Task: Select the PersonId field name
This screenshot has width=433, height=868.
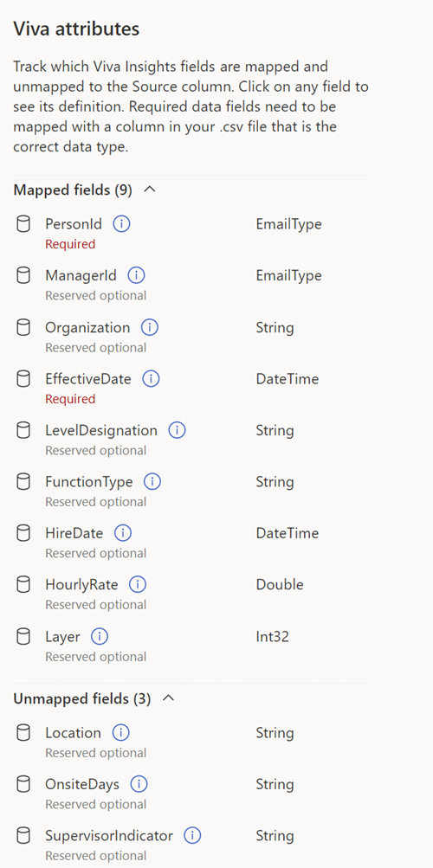Action: click(74, 224)
